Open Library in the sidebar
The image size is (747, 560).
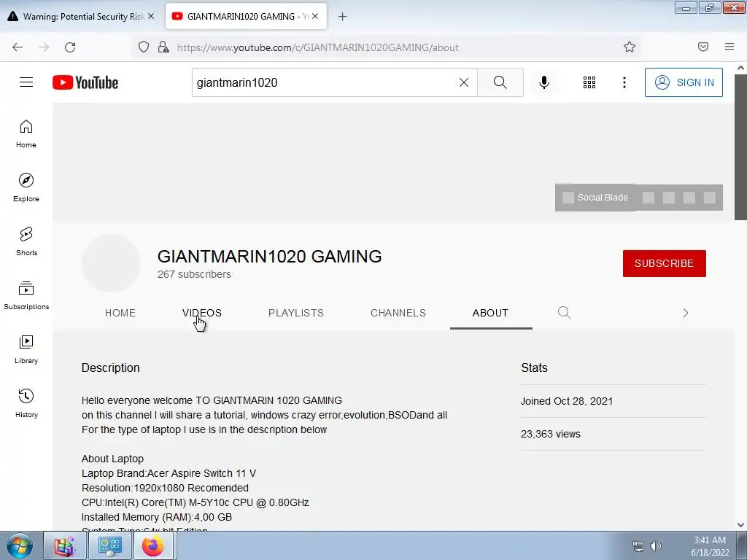click(x=26, y=349)
